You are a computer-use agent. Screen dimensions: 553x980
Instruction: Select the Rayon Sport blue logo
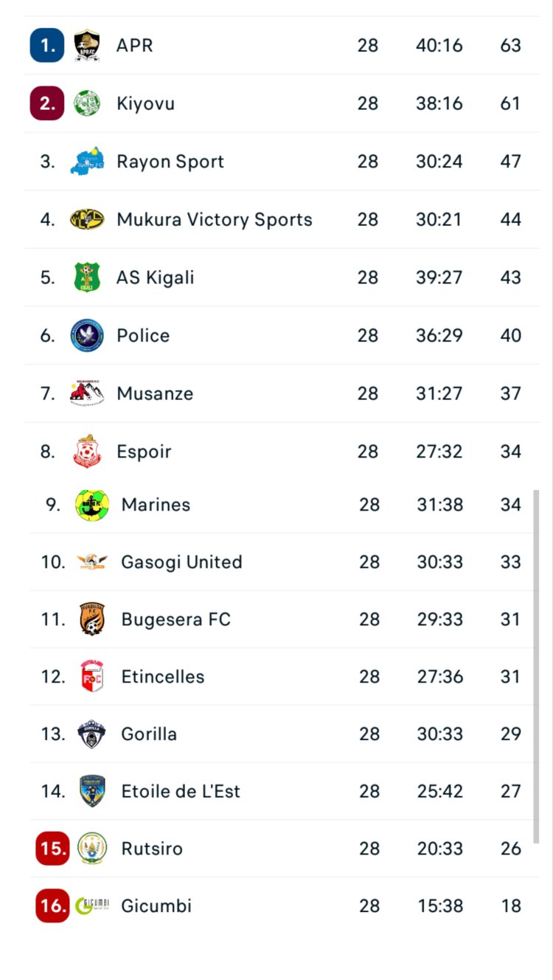[x=87, y=161]
